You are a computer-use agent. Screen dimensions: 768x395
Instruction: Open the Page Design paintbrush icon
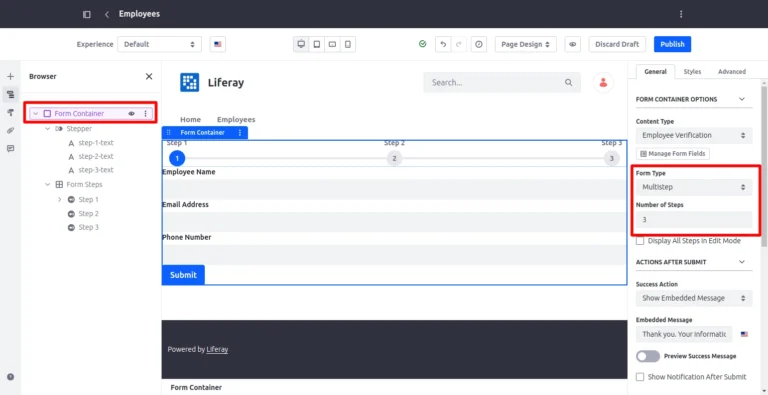coord(10,113)
